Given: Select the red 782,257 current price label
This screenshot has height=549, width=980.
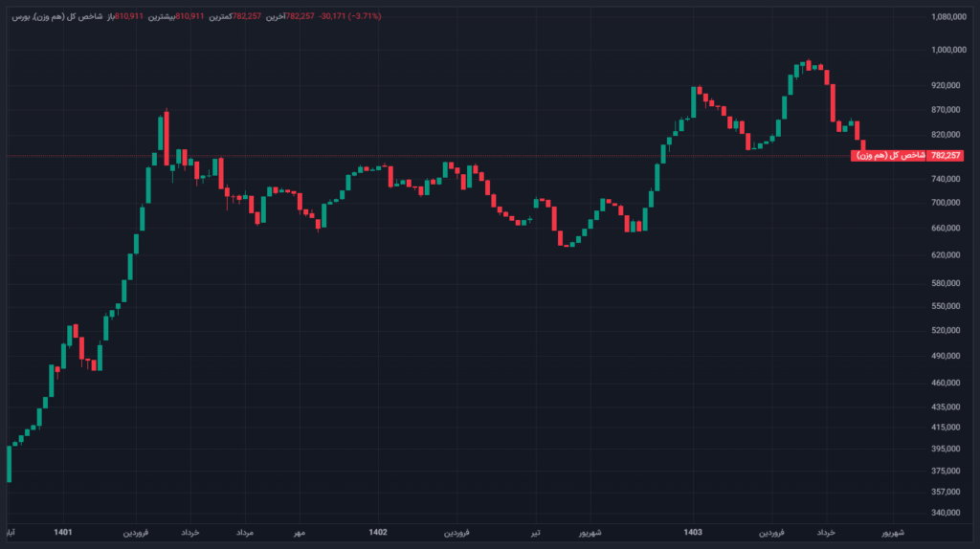Looking at the screenshot, I should [945, 156].
